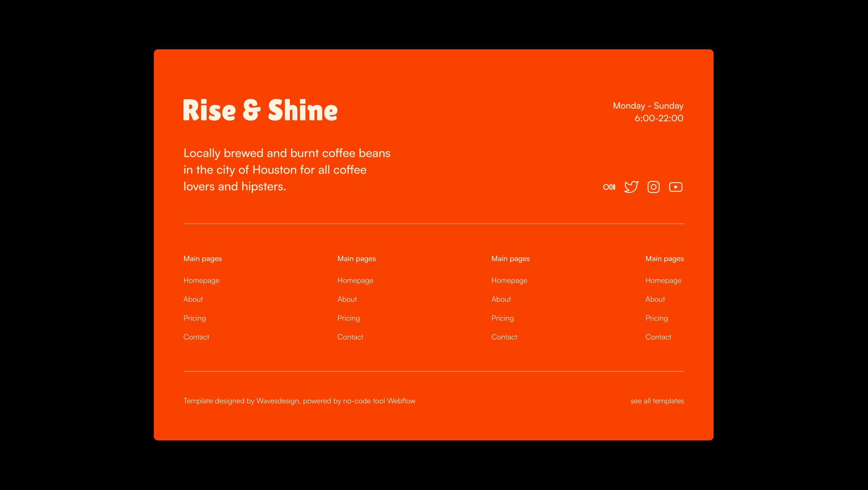Open Pricing link in third column
Image resolution: width=868 pixels, height=490 pixels.
[x=502, y=318]
